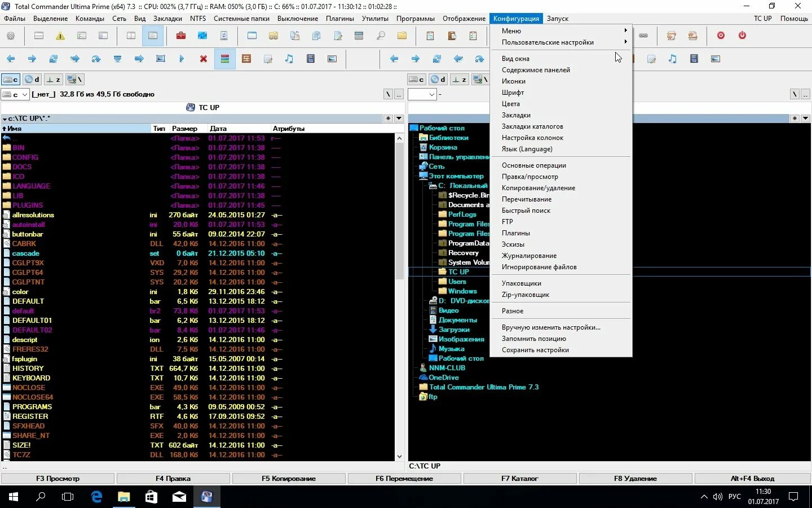Choose Цвета from the configuration menu
Image resolution: width=812 pixels, height=508 pixels.
tap(561, 104)
